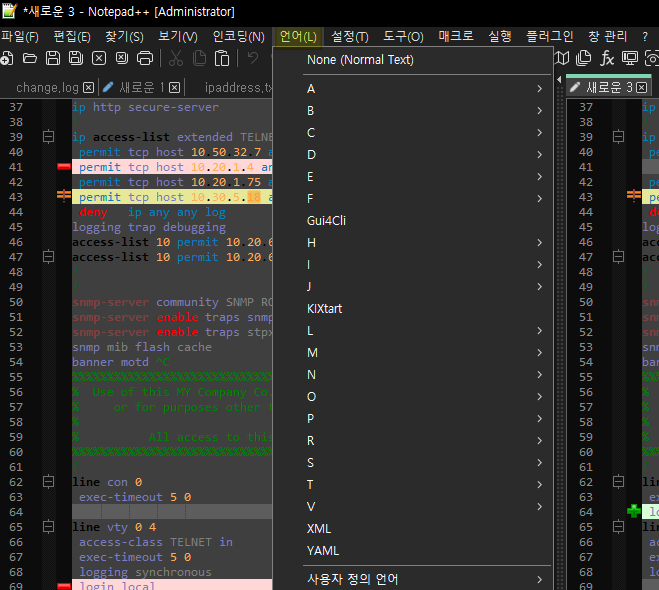The width and height of the screenshot is (659, 590).
Task: Click the Close All documents icon
Action: click(x=122, y=58)
